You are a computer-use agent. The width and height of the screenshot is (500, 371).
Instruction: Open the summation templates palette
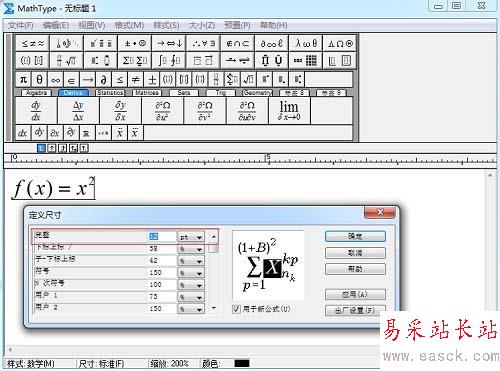pyautogui.click(x=135, y=60)
